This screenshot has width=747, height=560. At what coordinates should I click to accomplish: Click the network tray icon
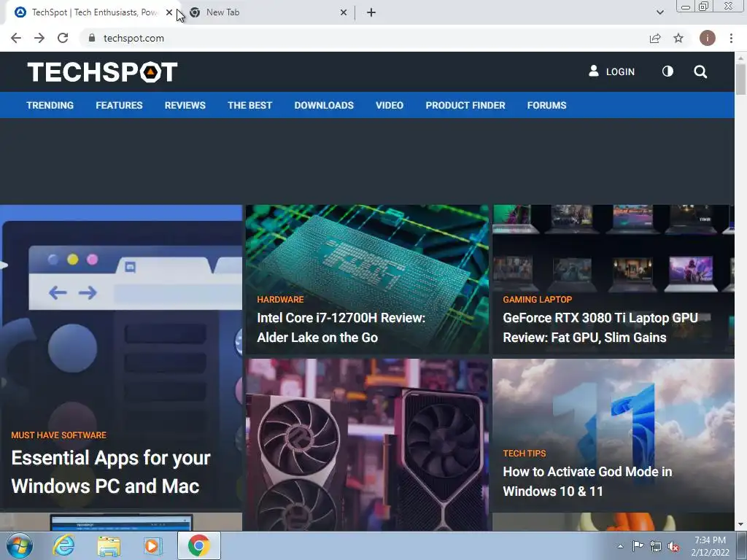pyautogui.click(x=656, y=547)
